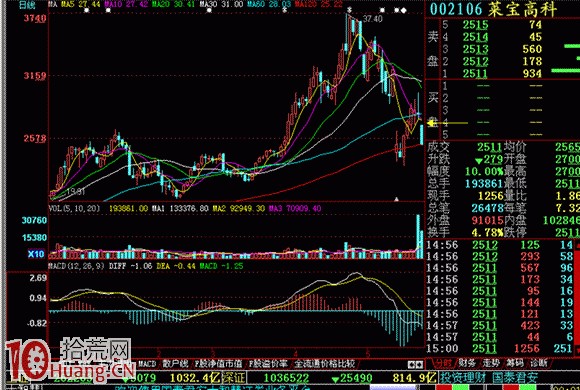Open the 散户线 indicator tab
This screenshot has width=580, height=390.
click(175, 364)
